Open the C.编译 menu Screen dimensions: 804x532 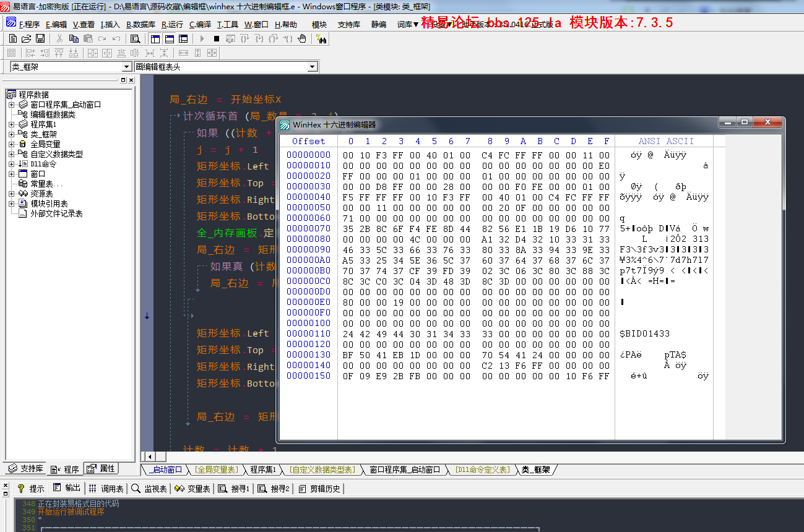point(200,25)
